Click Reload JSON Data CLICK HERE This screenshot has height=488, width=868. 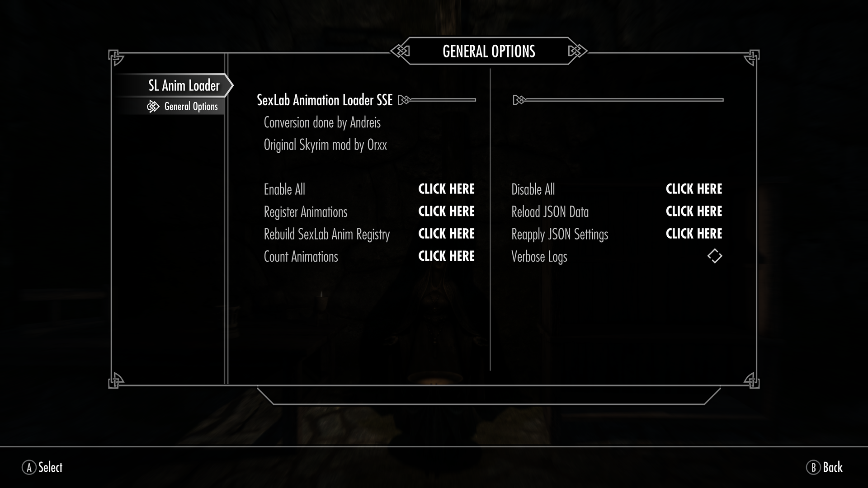(694, 211)
